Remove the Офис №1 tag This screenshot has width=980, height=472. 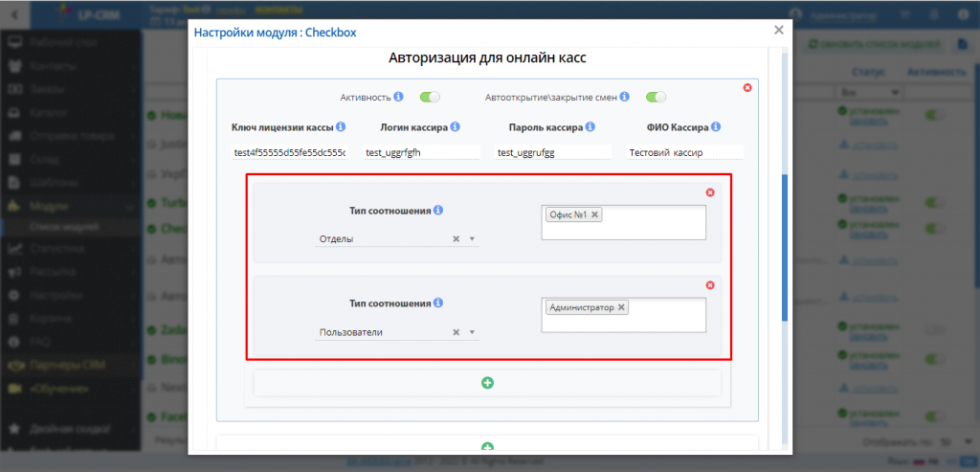point(595,214)
